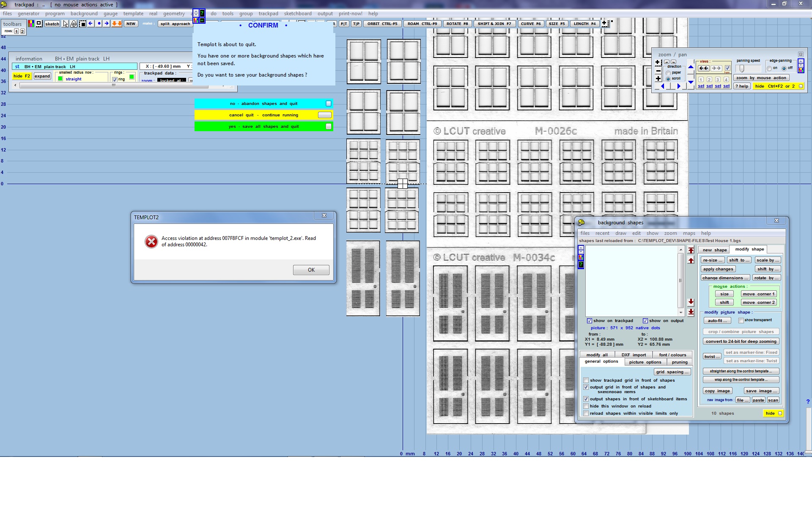The image size is (812, 526).
Task: Enable reload shapes within visible limits only
Action: point(586,413)
